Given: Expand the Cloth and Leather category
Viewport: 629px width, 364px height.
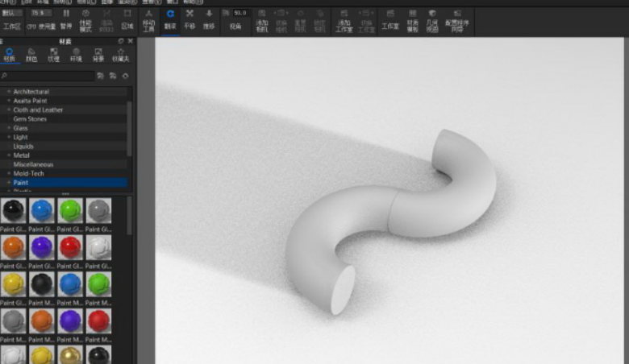Looking at the screenshot, I should pyautogui.click(x=9, y=110).
